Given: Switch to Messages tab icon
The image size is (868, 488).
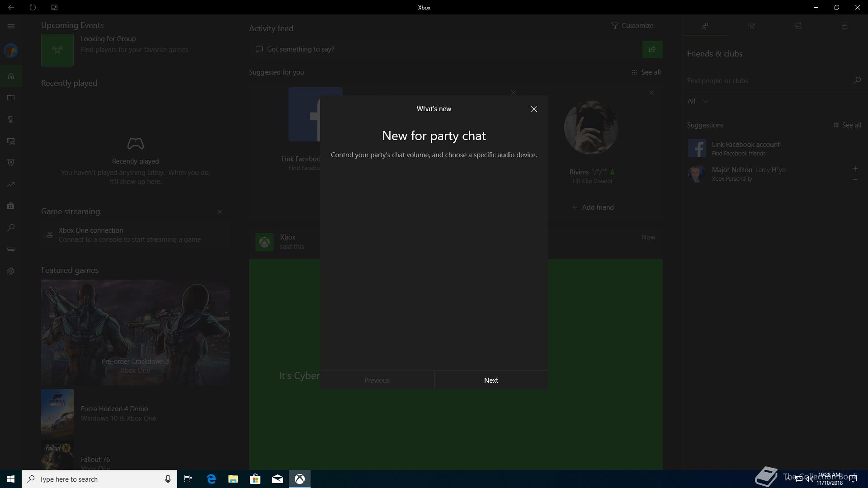Looking at the screenshot, I should click(798, 26).
